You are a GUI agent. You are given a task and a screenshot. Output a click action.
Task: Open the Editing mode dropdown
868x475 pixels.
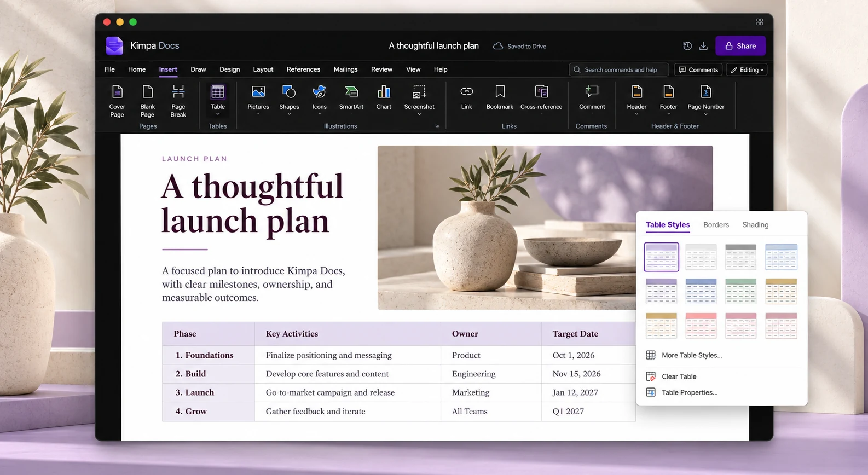[747, 70]
